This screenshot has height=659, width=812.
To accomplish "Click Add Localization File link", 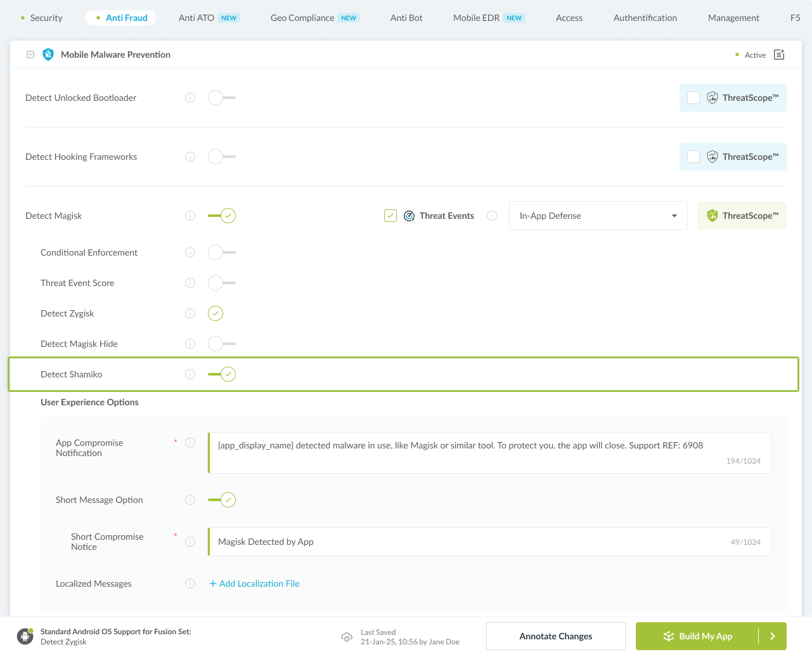I will (x=255, y=584).
